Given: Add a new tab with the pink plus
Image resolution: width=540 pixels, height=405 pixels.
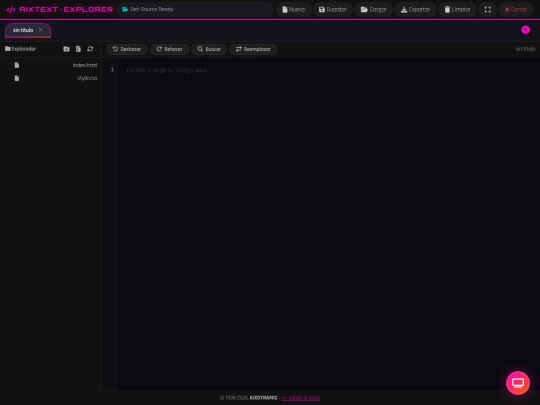Looking at the screenshot, I should coord(526,30).
